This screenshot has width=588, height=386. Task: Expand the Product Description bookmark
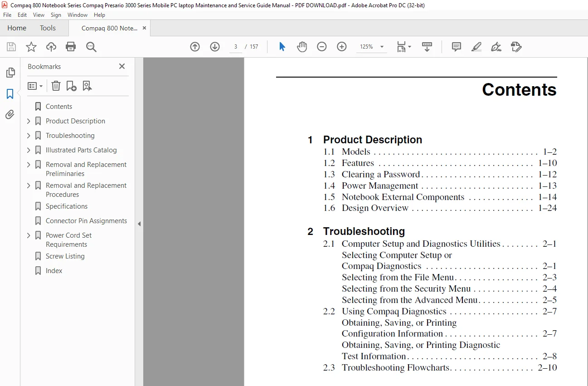(x=29, y=121)
